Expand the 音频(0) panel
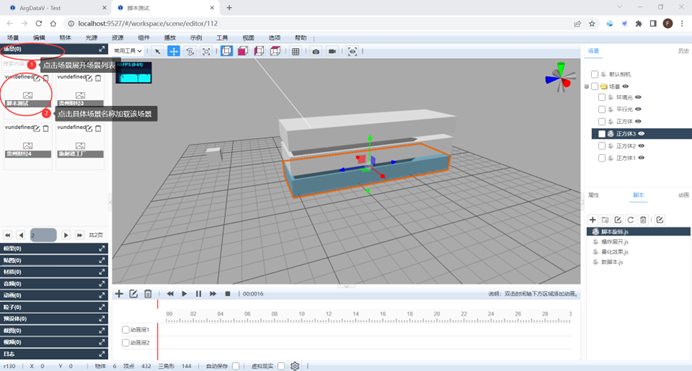This screenshot has height=371, width=692. click(102, 284)
